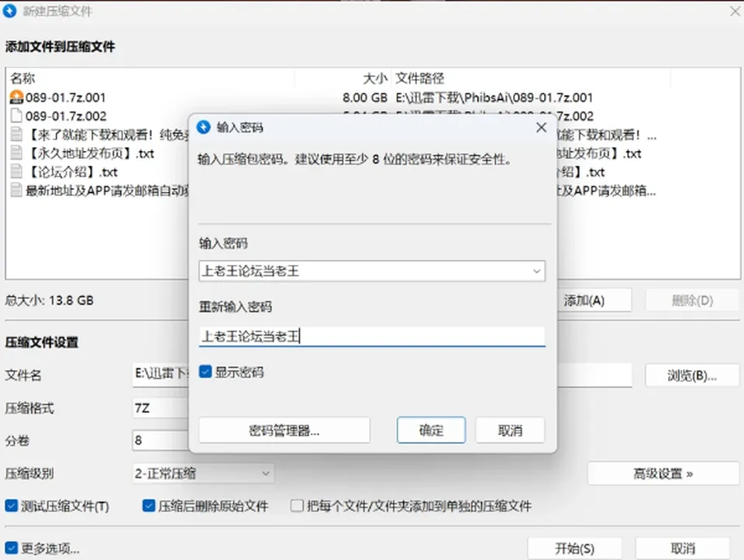The width and height of the screenshot is (744, 560).
Task: Click the 最新地址及APP text file icon
Action: pyautogui.click(x=16, y=191)
